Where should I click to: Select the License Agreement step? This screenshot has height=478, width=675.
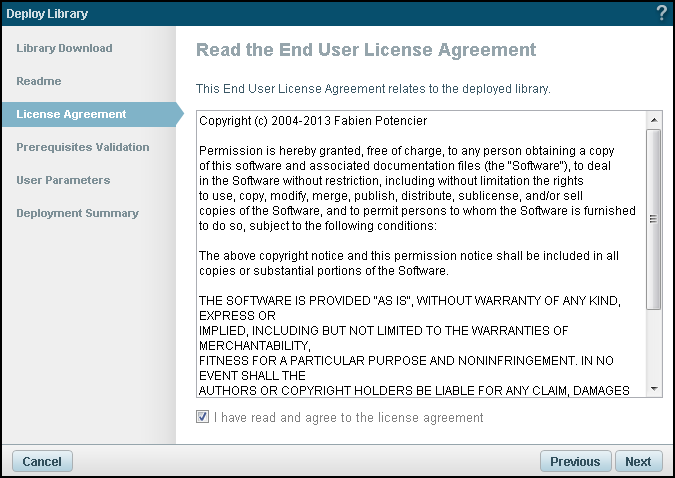(x=71, y=114)
